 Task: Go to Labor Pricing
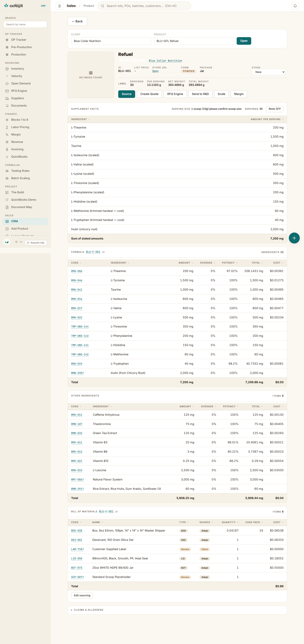click(x=25, y=127)
